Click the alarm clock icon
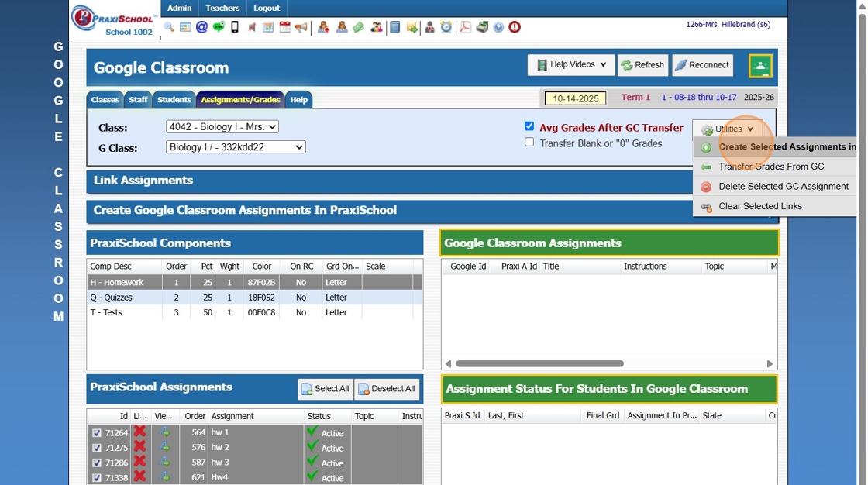 click(x=446, y=27)
